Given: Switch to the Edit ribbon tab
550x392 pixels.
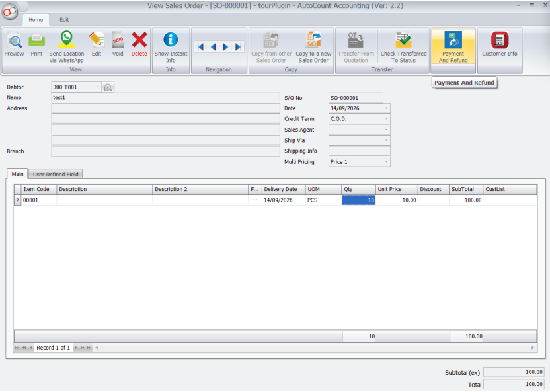Looking at the screenshot, I should 64,20.
